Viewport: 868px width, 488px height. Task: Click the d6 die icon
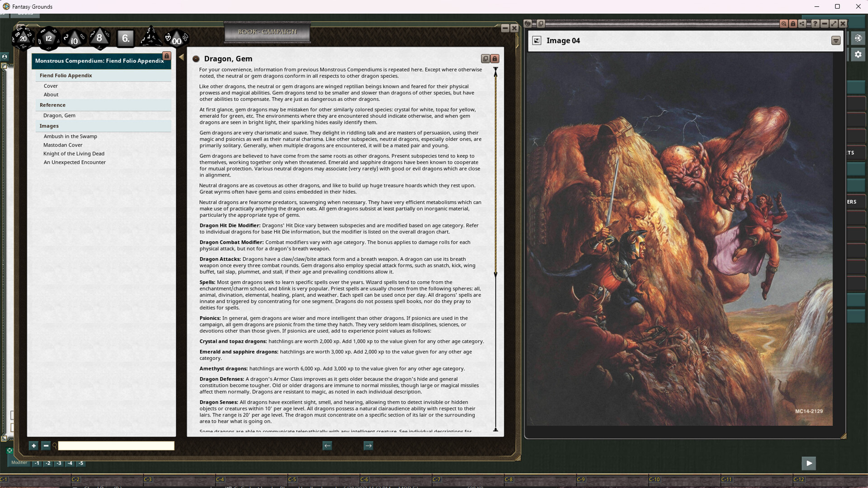pyautogui.click(x=126, y=38)
